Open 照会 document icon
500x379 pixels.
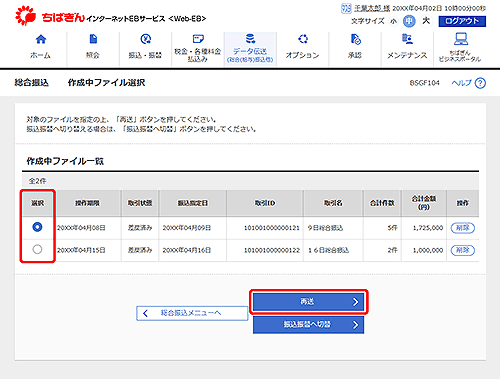pos(93,39)
